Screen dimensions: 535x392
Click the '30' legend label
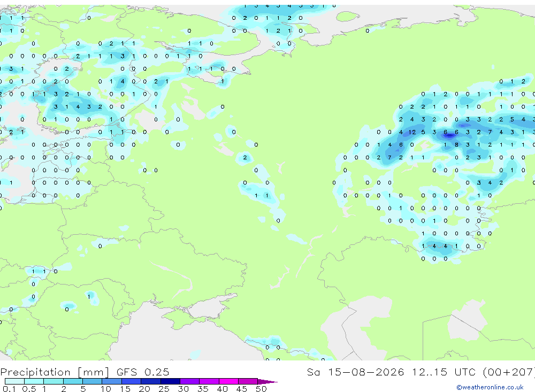click(183, 389)
